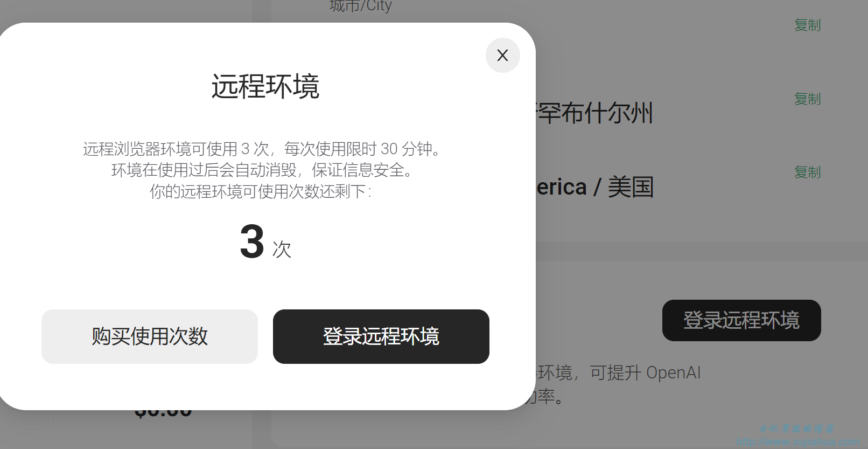Image resolution: width=868 pixels, height=449 pixels.
Task: Click the remaining count number 3
Action: (x=252, y=242)
